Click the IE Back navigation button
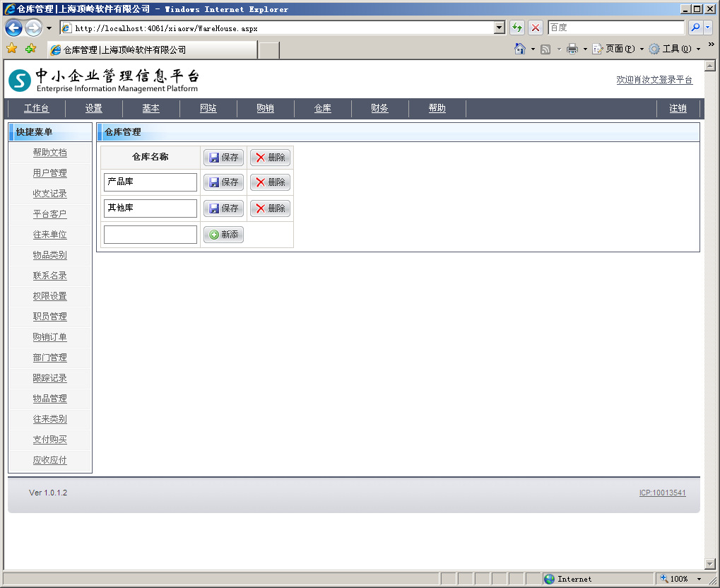The width and height of the screenshot is (720, 588). (x=13, y=28)
